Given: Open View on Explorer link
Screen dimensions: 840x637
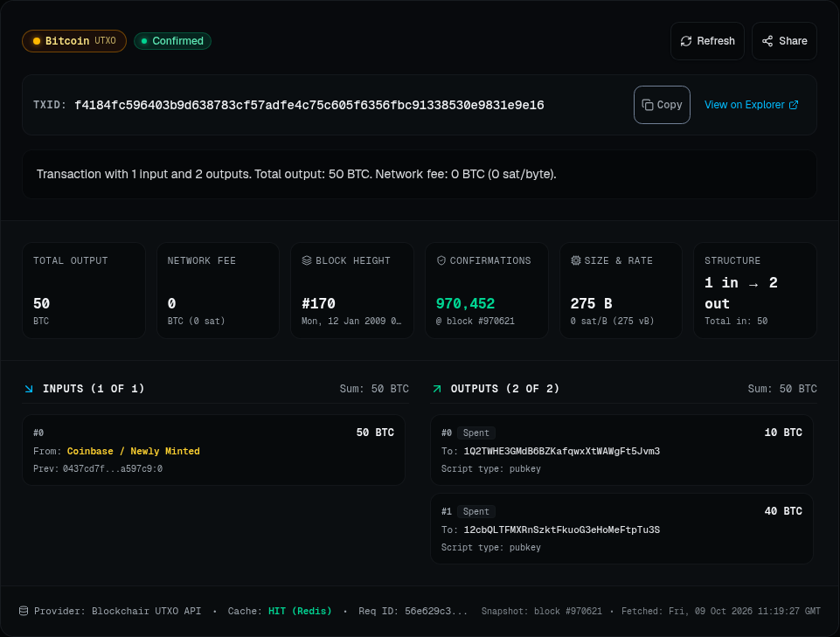Looking at the screenshot, I should click(751, 105).
